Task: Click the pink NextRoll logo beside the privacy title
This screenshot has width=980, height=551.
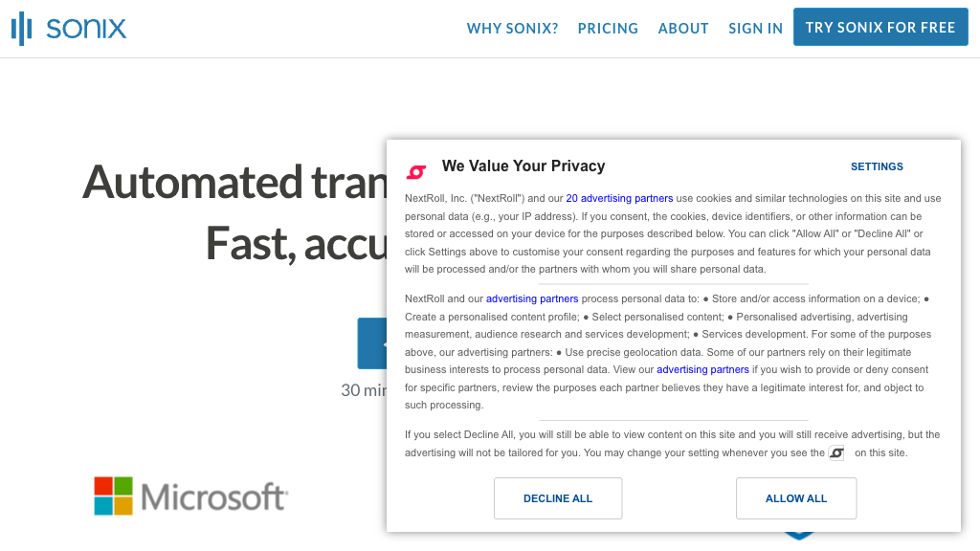Action: [x=416, y=172]
